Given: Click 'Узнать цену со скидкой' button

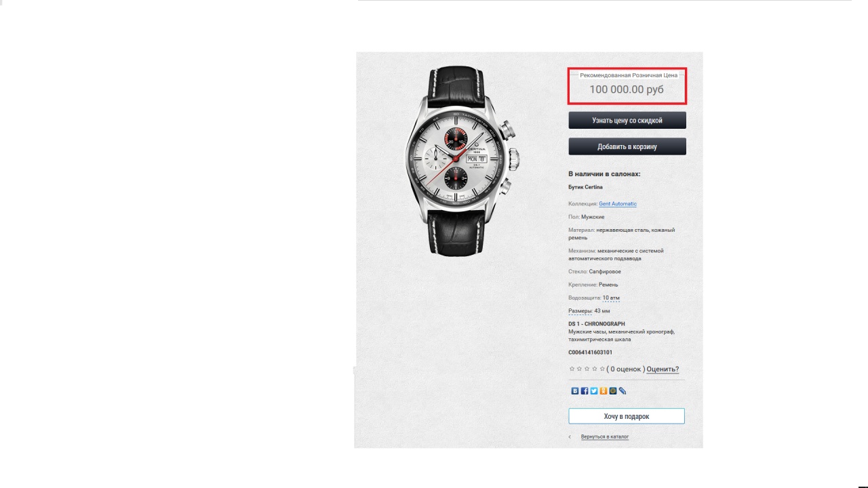Looking at the screenshot, I should click(x=627, y=120).
